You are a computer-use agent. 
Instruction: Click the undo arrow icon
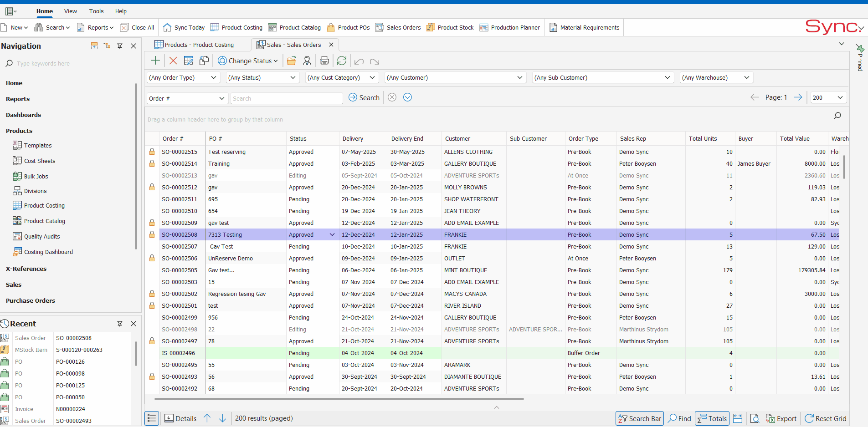(359, 61)
